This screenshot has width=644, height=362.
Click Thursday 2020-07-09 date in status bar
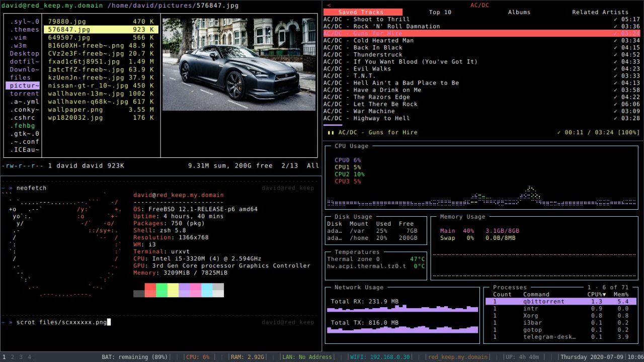point(591,357)
